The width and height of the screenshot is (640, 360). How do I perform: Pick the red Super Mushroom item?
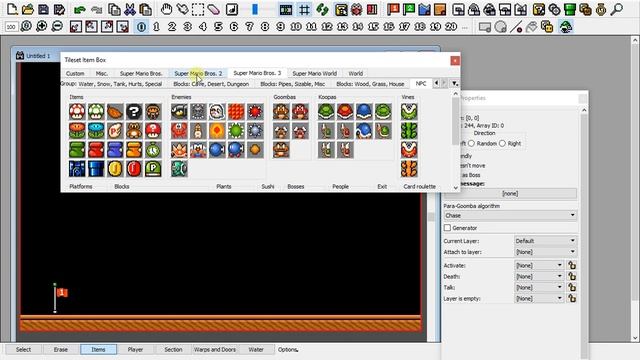pyautogui.click(x=77, y=111)
